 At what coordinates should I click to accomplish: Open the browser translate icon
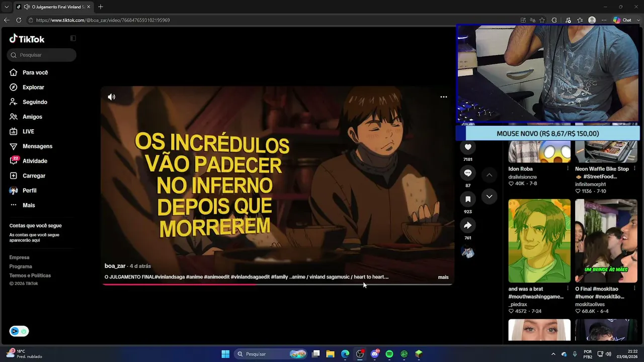click(x=532, y=20)
